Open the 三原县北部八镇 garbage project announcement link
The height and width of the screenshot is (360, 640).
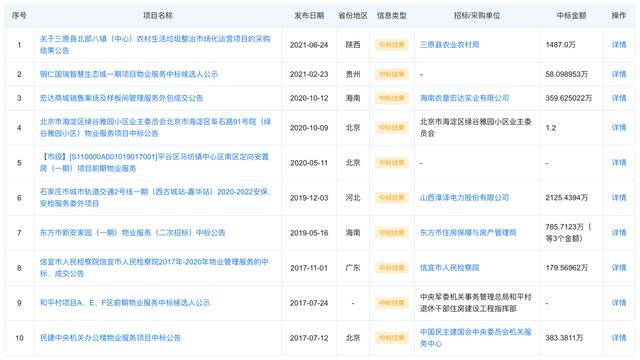[155, 44]
